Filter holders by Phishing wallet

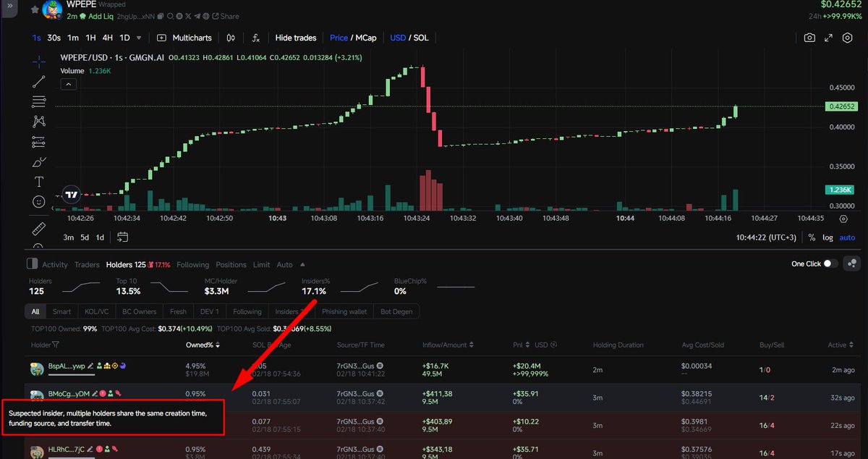(345, 311)
